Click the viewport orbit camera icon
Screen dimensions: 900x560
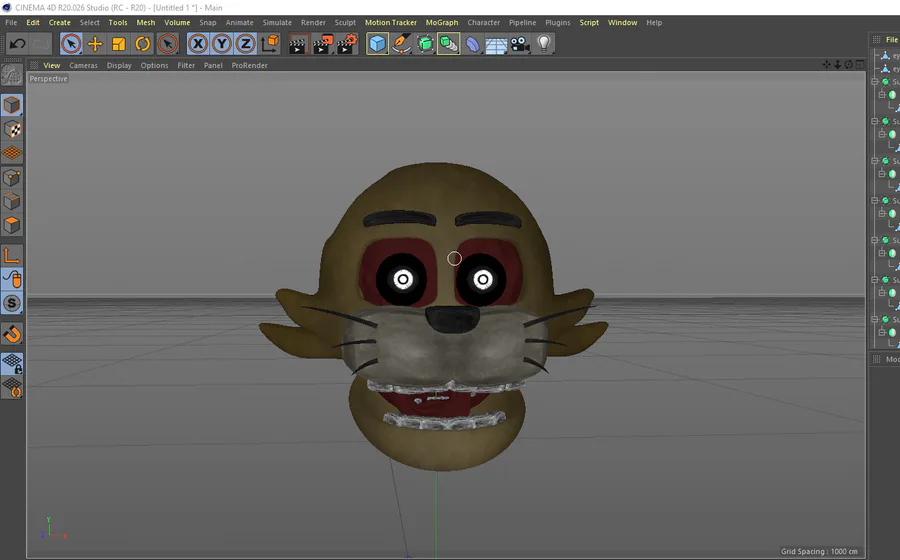click(848, 65)
